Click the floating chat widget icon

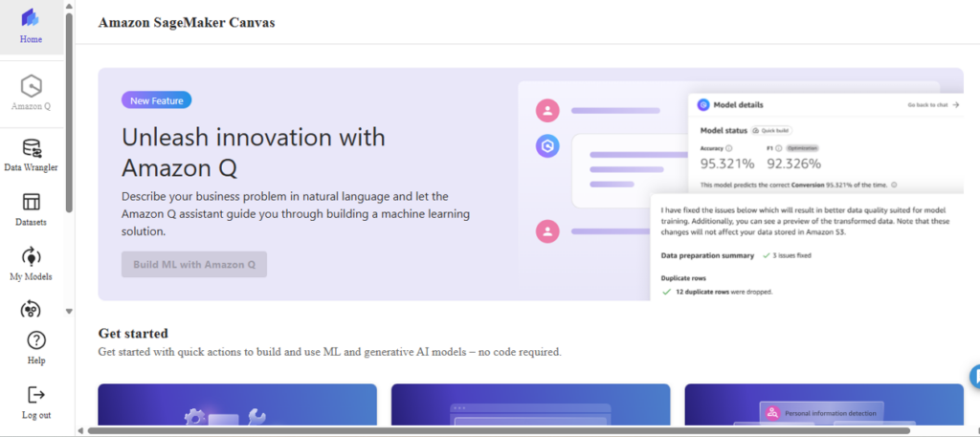pyautogui.click(x=975, y=377)
